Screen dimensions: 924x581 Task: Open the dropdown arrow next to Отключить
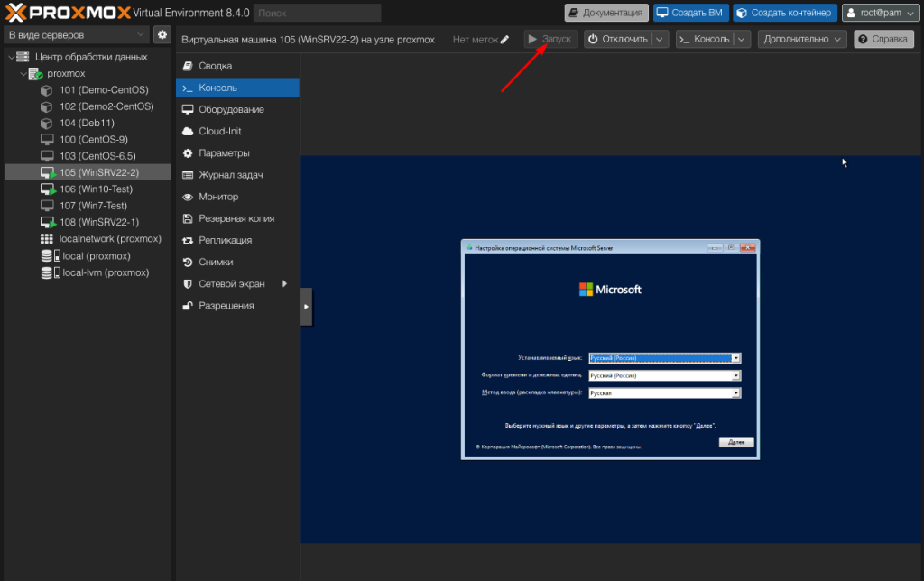pyautogui.click(x=661, y=40)
